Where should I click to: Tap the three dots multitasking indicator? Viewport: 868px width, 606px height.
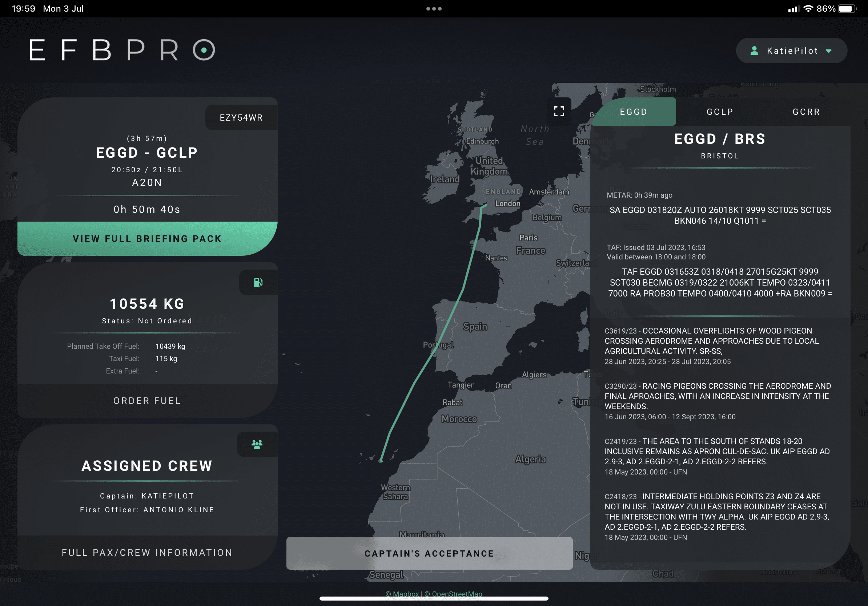click(x=434, y=9)
